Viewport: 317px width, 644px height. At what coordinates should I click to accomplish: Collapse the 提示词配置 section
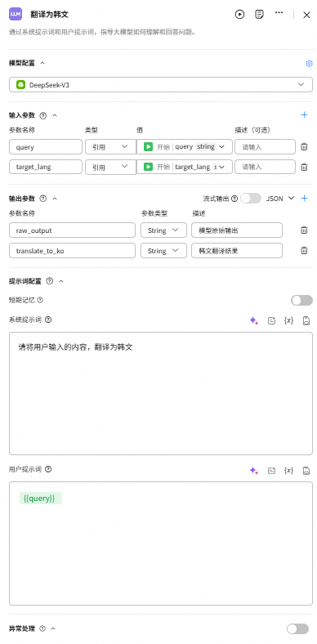[x=61, y=281]
